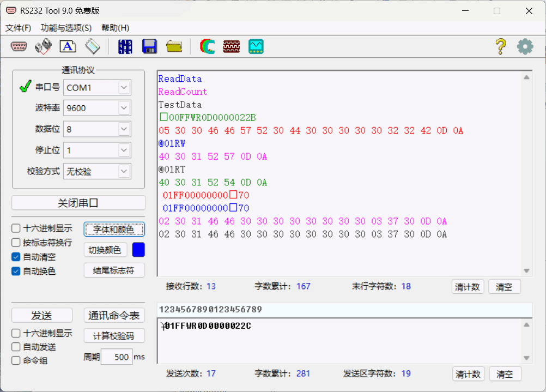This screenshot has height=392, width=546.
Task: Click the red waveform toolbar icon
Action: pyautogui.click(x=232, y=46)
